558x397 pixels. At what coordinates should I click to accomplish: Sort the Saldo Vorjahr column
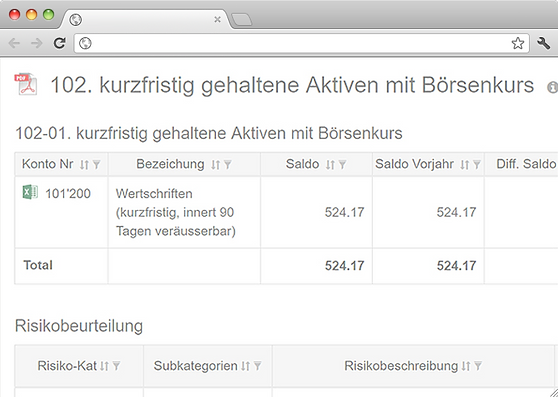coord(464,164)
